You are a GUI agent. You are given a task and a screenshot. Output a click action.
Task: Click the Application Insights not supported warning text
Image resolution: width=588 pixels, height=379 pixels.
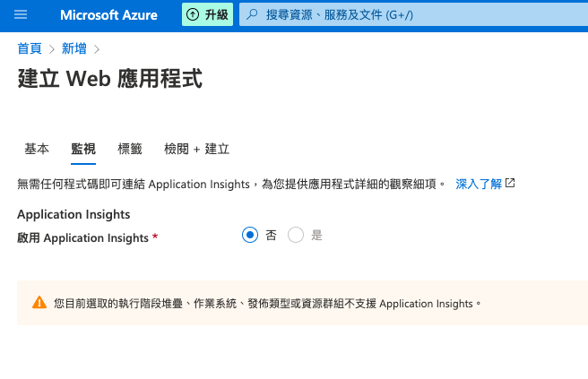coord(267,303)
